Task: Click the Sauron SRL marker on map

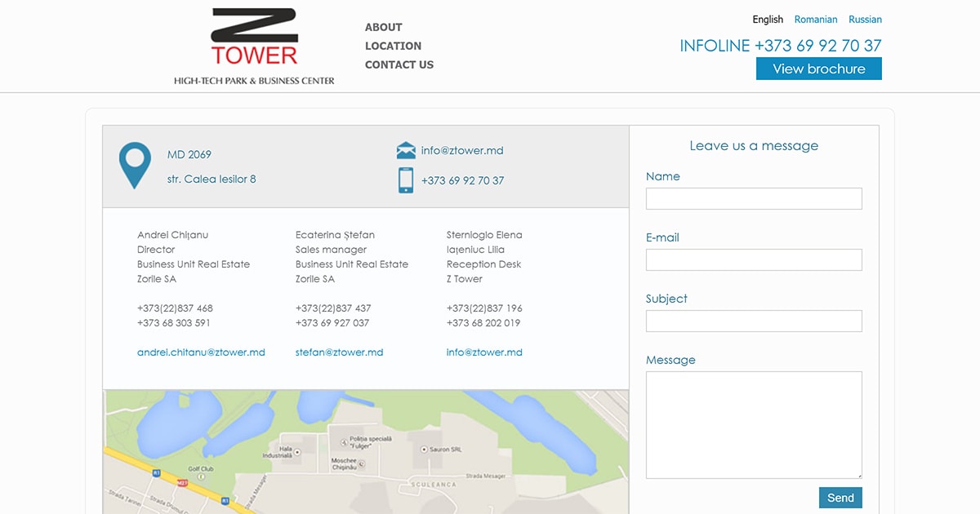Action: (x=424, y=450)
